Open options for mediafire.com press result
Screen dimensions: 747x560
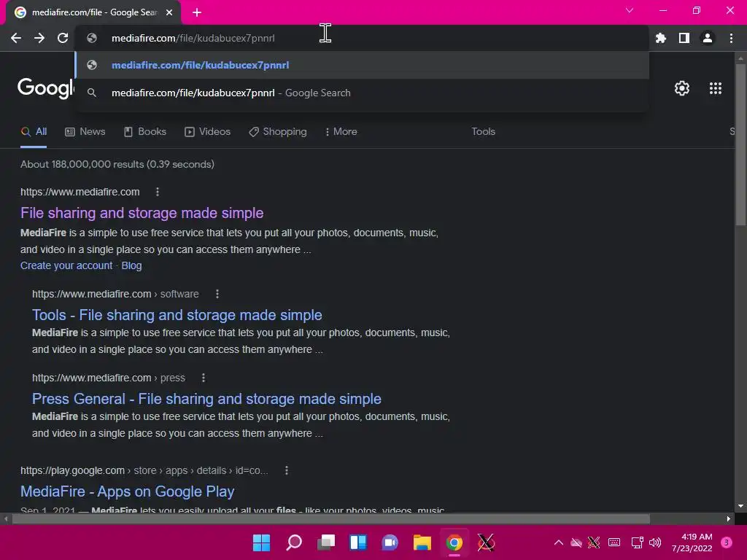(204, 378)
